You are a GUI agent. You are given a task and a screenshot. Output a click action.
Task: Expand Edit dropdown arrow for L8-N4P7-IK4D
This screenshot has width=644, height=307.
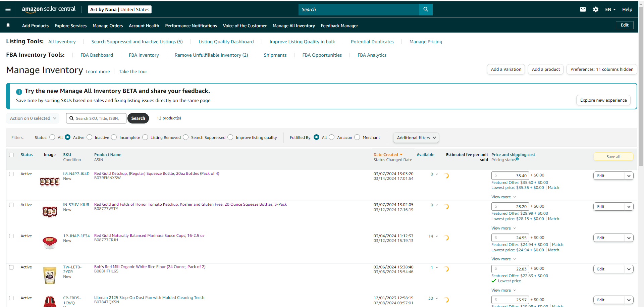629,176
